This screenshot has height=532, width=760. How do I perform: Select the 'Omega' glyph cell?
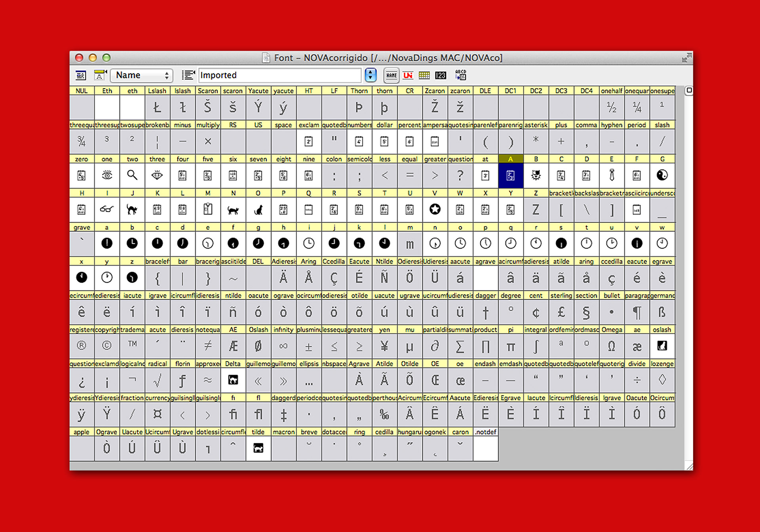612,346
